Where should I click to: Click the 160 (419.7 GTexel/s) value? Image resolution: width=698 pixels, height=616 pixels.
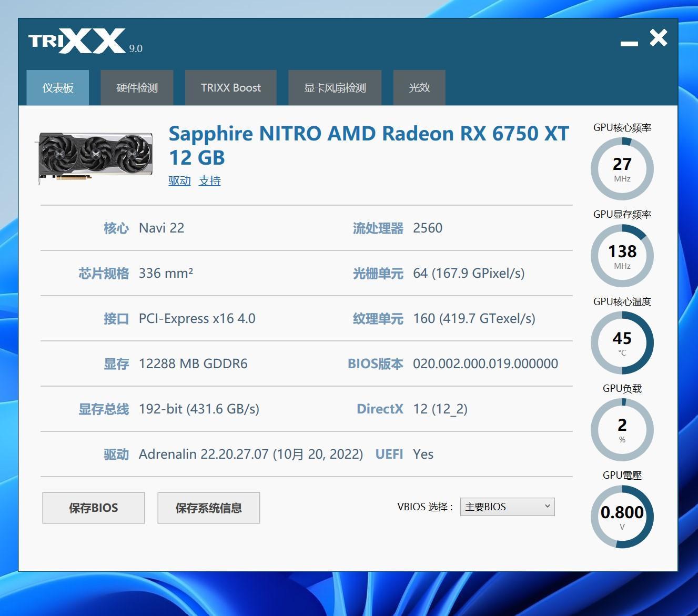[x=474, y=318]
